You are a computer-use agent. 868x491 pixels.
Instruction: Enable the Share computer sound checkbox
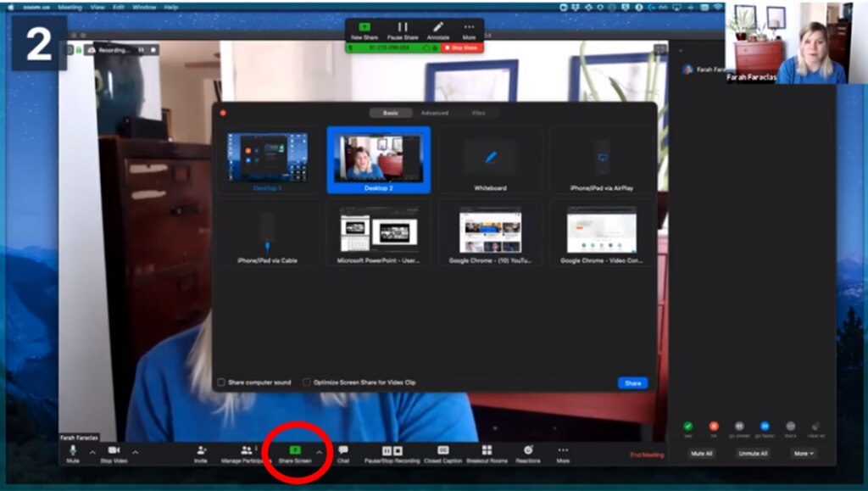tap(221, 382)
